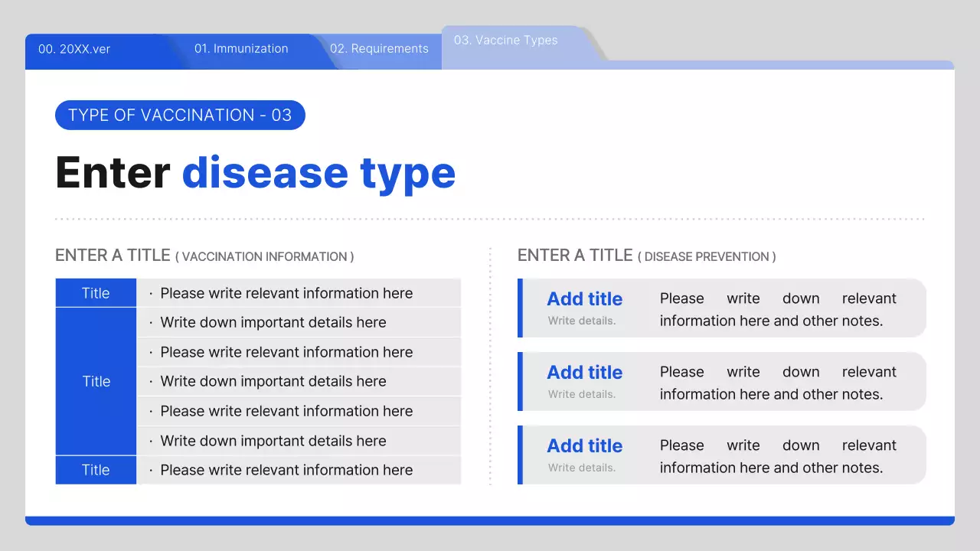Select the second card's "Add title" heading
The height and width of the screenshot is (551, 980).
coord(584,373)
